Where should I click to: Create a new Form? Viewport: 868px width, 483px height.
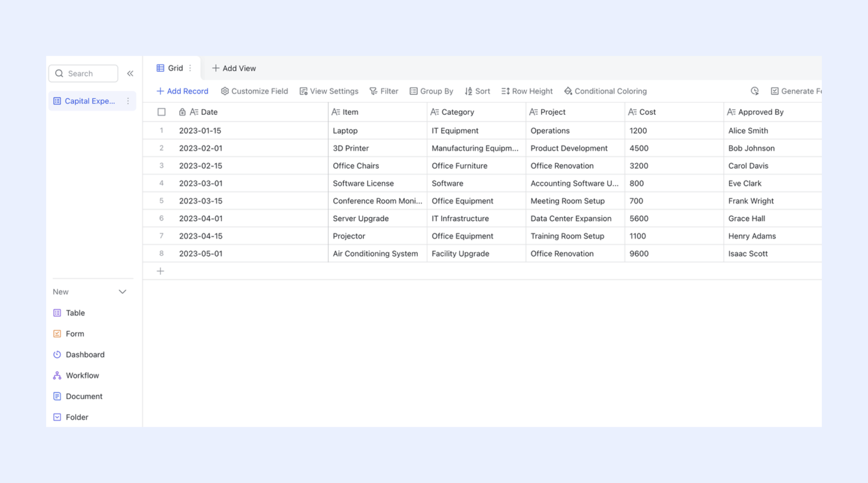(68, 333)
